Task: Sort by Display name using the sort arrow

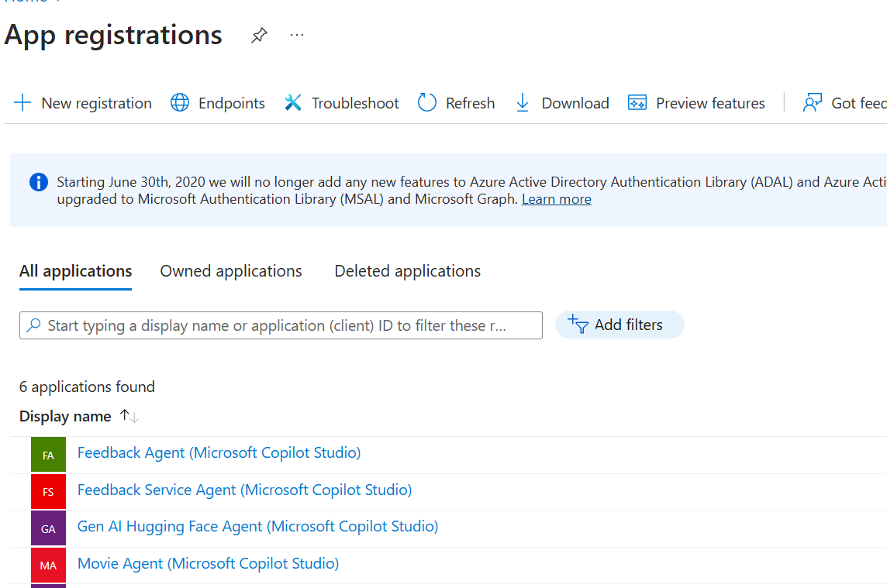Action: 130,416
